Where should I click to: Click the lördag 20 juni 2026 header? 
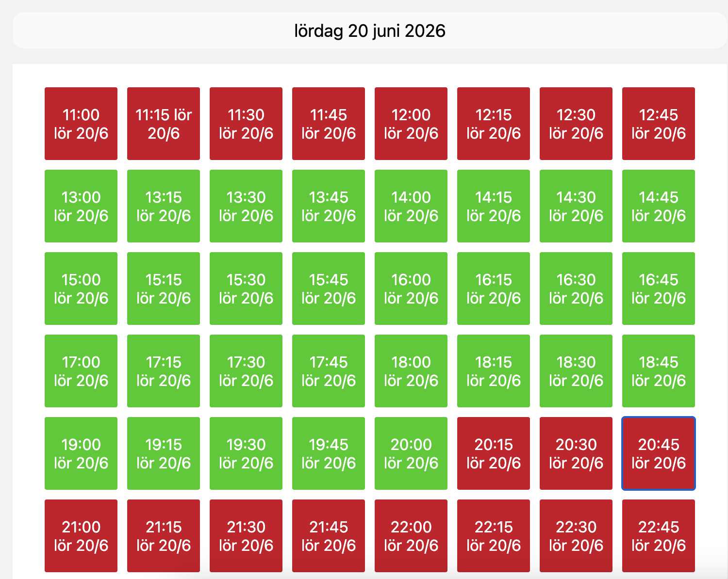pos(370,31)
